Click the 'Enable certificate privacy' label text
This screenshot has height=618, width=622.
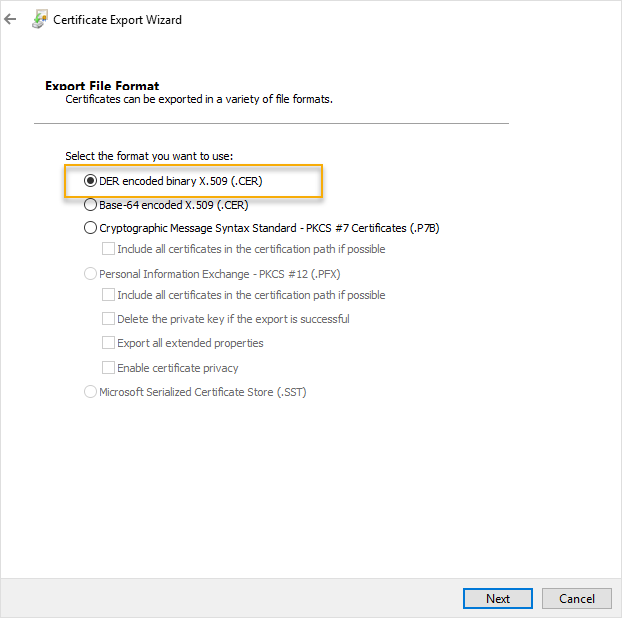click(177, 368)
